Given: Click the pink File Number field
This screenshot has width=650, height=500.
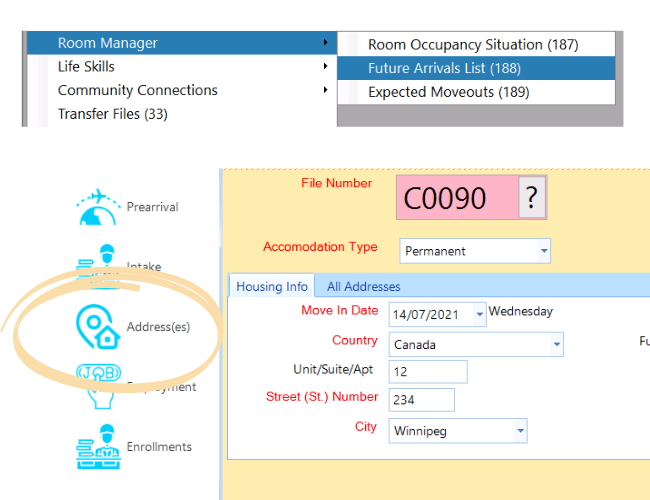Looking at the screenshot, I should [x=456, y=199].
